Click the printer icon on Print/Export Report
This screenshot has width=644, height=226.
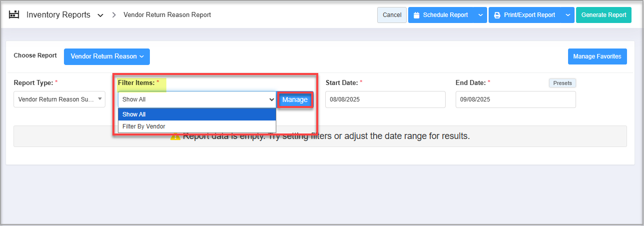coord(497,15)
